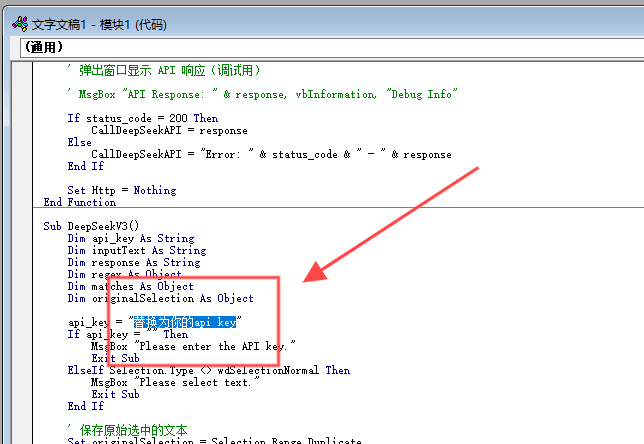Click the window title '文字文稿1 - 模块1 (代码)'
Image resolution: width=644 pixels, height=444 pixels.
pyautogui.click(x=99, y=25)
